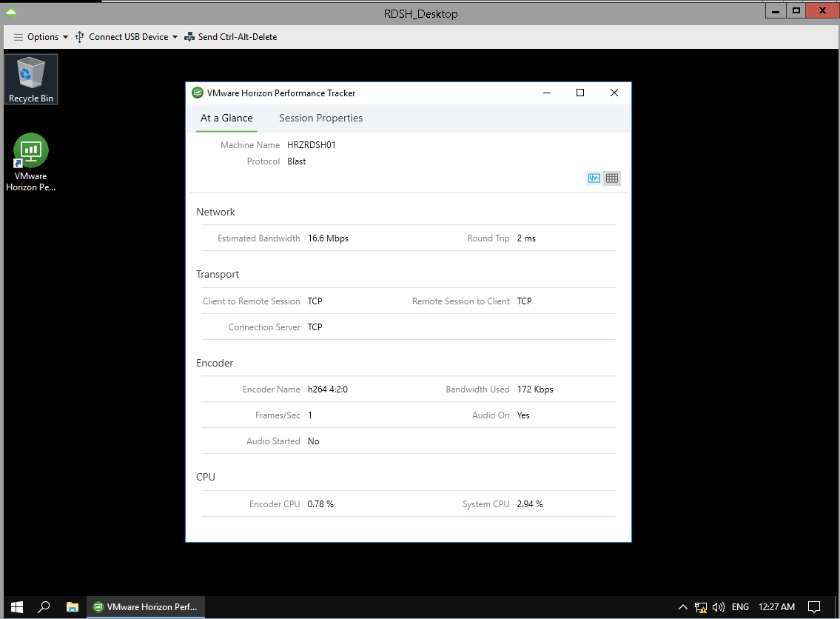Click the ENG language indicator
The image size is (840, 619).
[740, 606]
